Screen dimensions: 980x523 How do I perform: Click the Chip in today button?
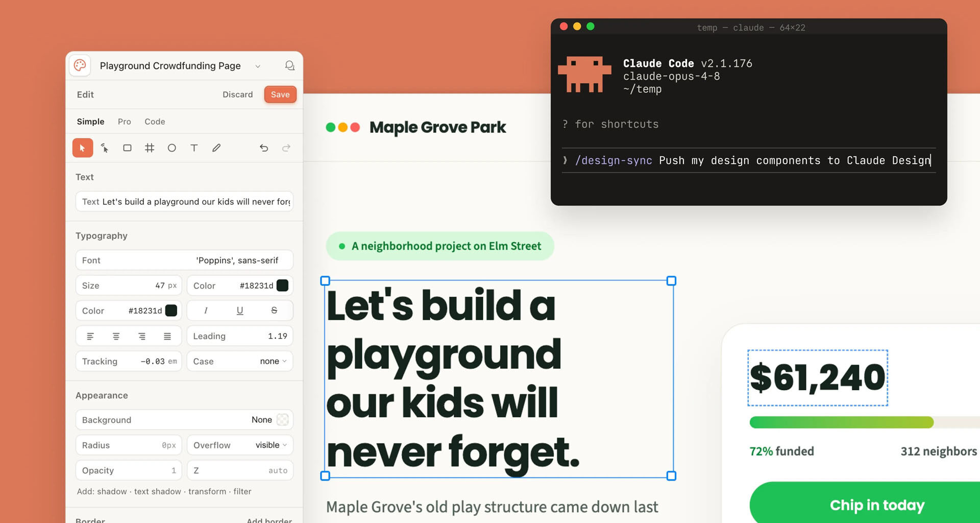pos(865,503)
